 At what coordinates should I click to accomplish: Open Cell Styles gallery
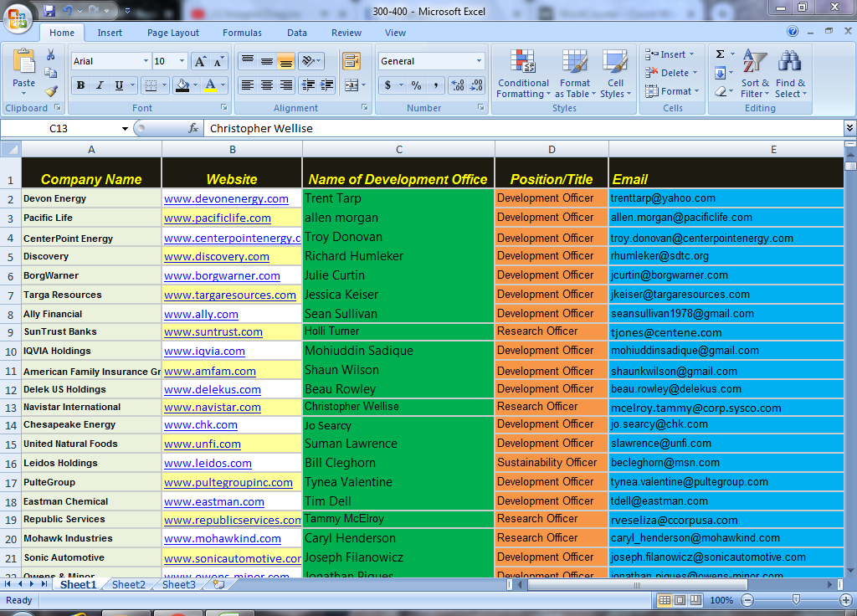[x=615, y=74]
